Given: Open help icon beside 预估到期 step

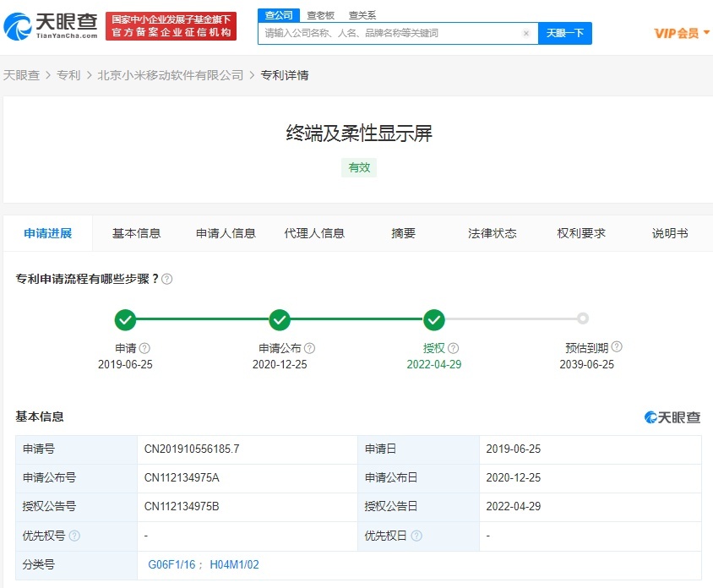Looking at the screenshot, I should click(x=617, y=347).
